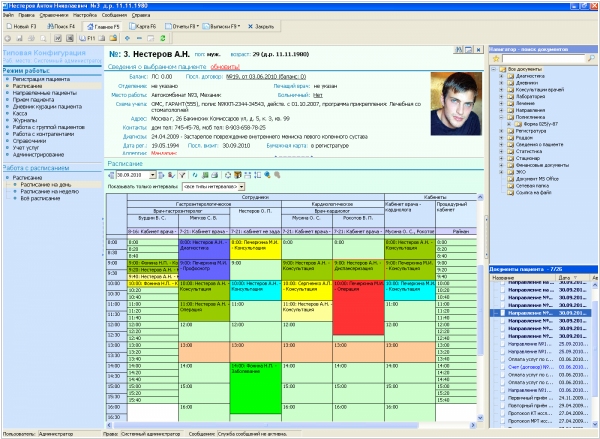Click the red 10:00 Операция appointment block
600x439 pixels.
click(x=358, y=308)
